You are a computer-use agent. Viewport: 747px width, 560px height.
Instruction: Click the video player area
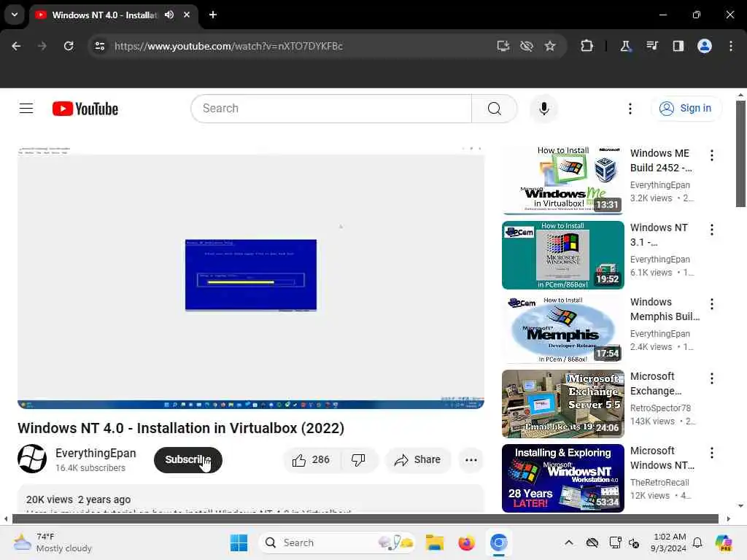coord(251,278)
